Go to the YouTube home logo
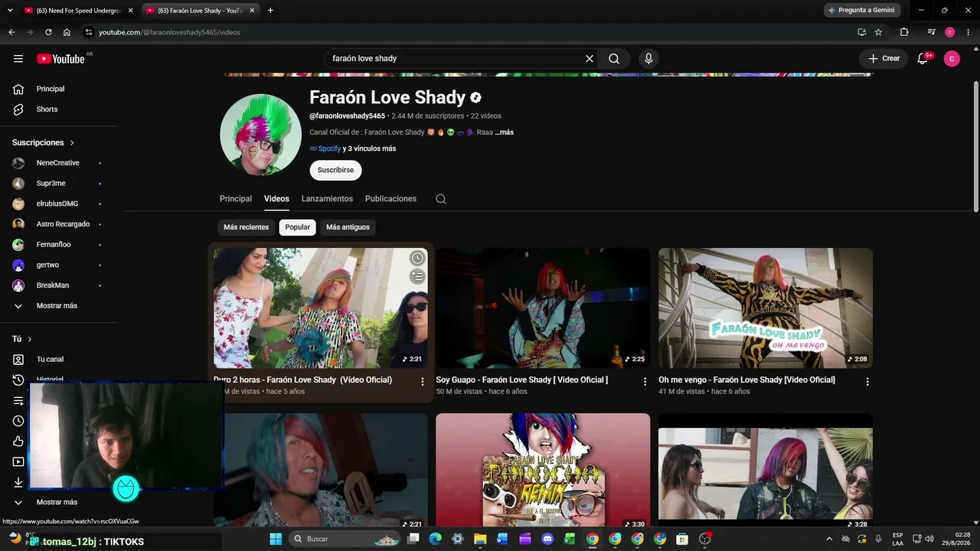Viewport: 980px width, 551px height. tap(60, 59)
